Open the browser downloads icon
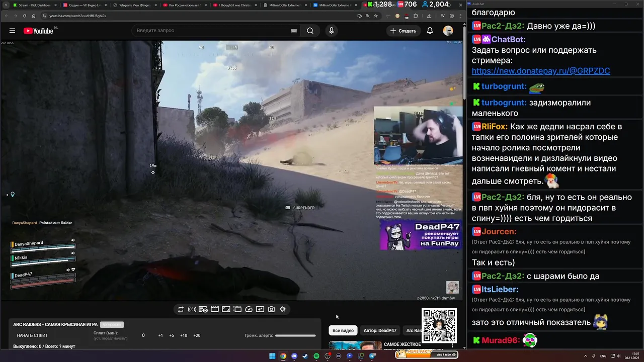644x362 pixels. point(429,16)
